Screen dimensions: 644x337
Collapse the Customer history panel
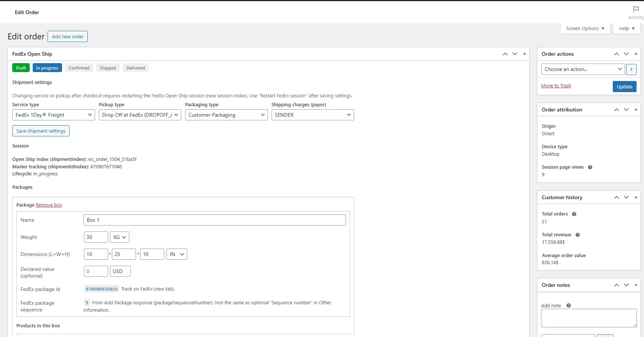click(x=636, y=197)
